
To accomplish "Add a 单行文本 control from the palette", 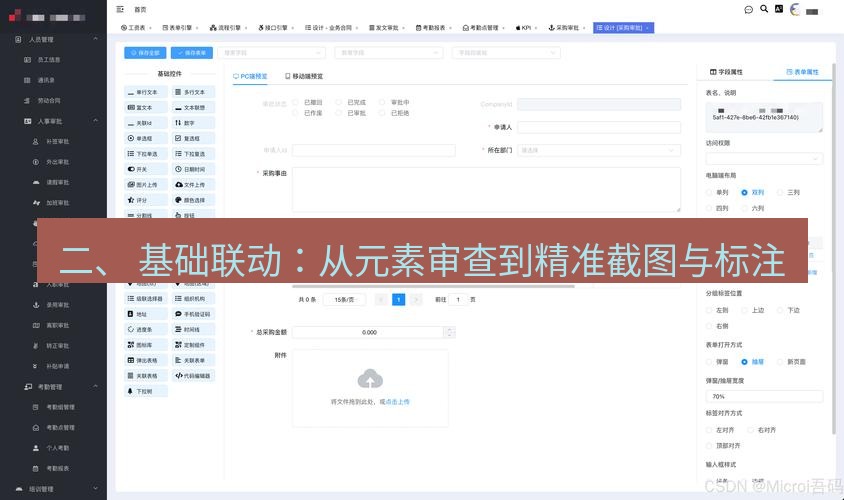I will pyautogui.click(x=145, y=93).
